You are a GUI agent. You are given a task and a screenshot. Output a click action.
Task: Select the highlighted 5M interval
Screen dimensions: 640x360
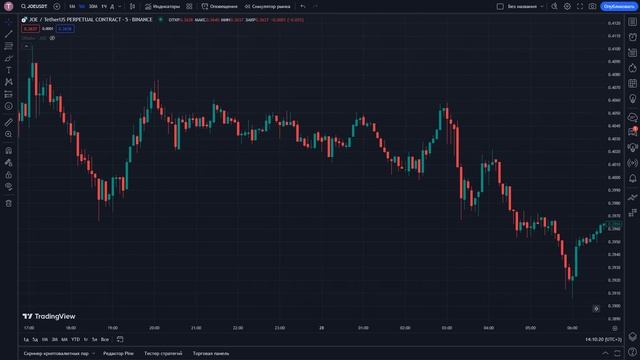pos(82,7)
